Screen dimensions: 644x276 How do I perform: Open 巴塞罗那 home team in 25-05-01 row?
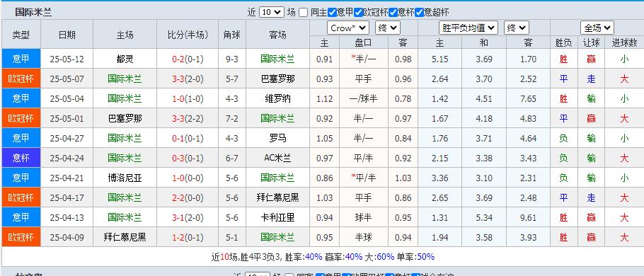click(x=125, y=119)
